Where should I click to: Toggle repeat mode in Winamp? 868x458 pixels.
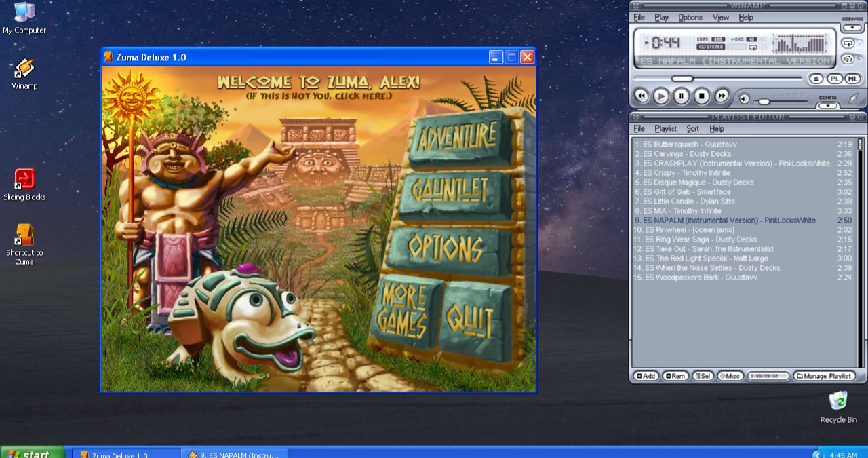point(848,43)
